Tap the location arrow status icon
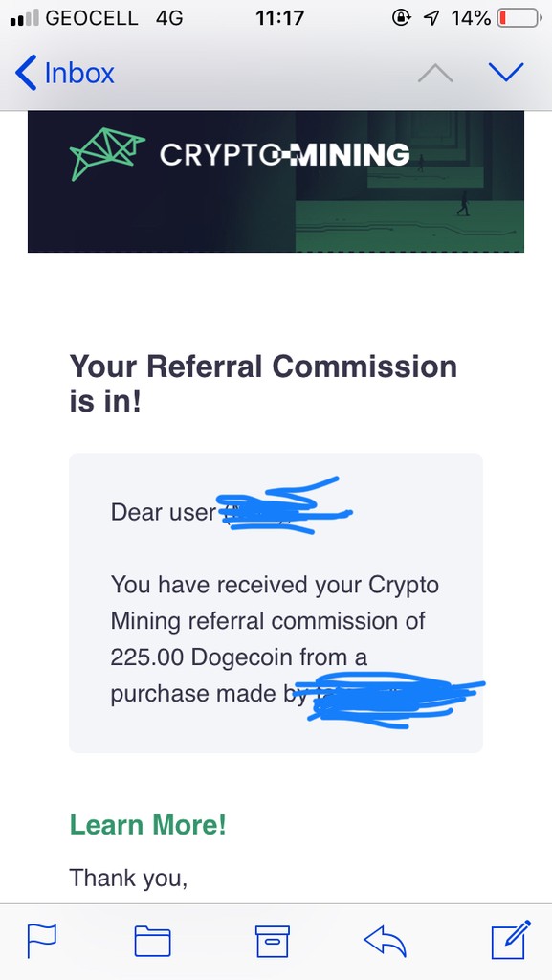Image resolution: width=552 pixels, height=980 pixels. point(431,18)
